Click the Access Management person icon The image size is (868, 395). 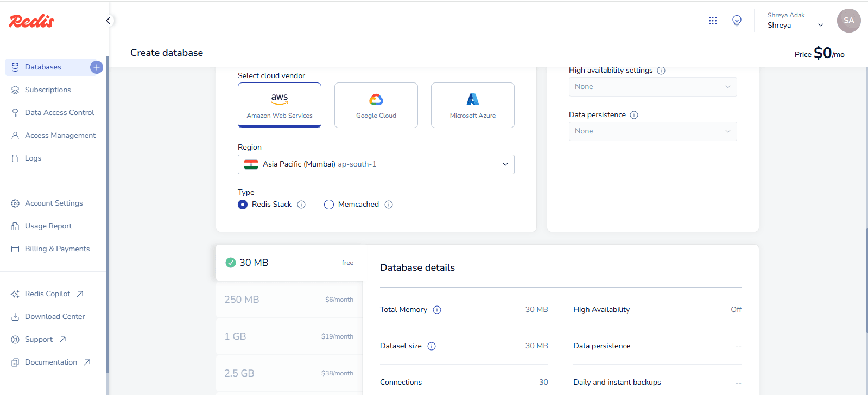[x=15, y=136]
